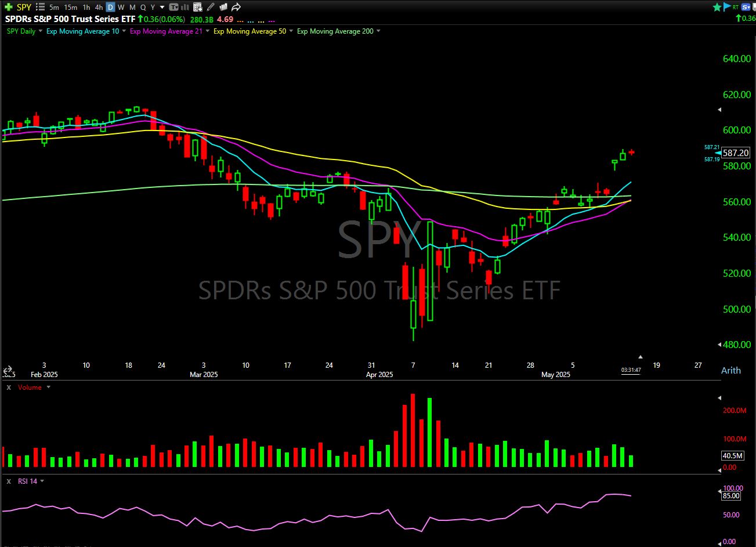The height and width of the screenshot is (547, 756).
Task: Click the price scale arrow near 620.00
Action: click(x=720, y=110)
